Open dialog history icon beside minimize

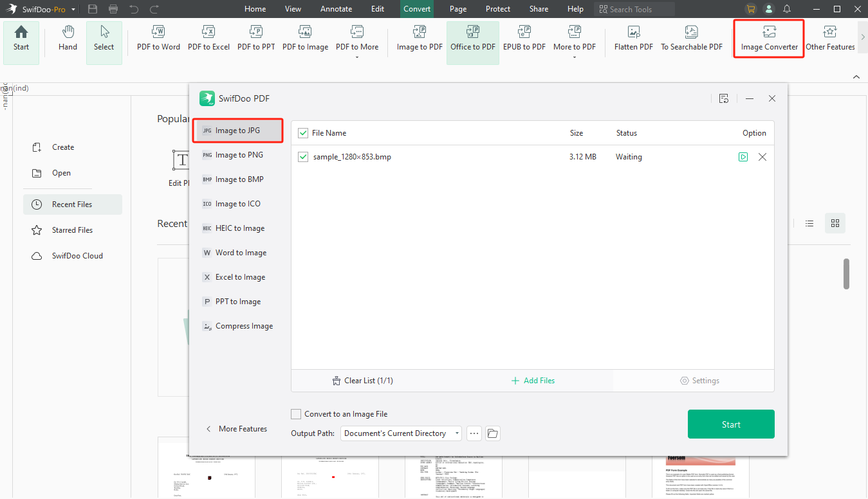(724, 98)
